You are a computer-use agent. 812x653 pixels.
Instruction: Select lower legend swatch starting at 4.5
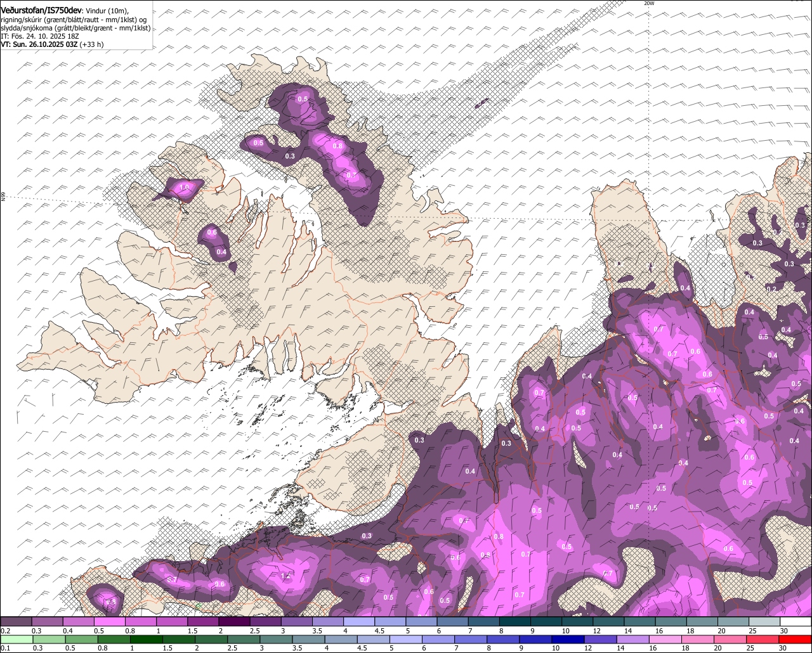[373, 640]
